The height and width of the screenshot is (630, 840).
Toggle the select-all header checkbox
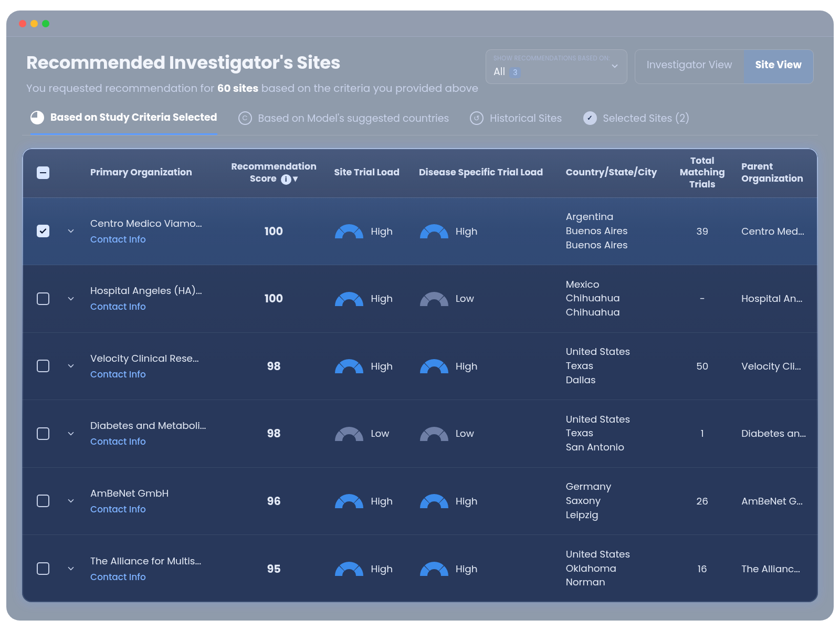tap(43, 173)
